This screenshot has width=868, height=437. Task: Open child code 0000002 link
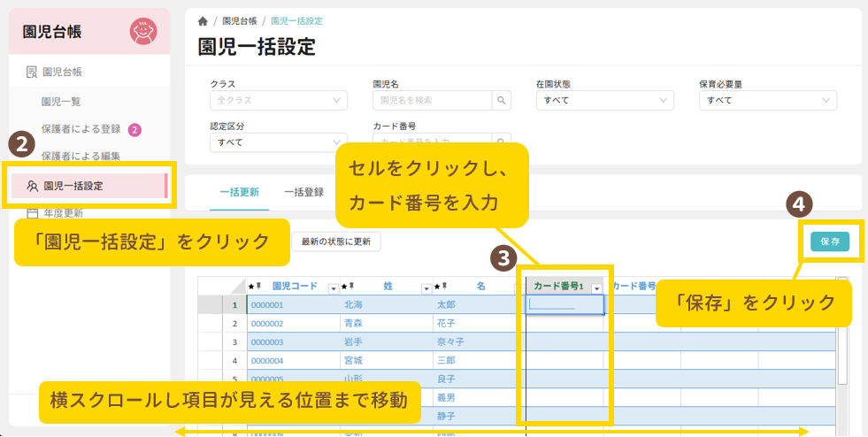[266, 324]
